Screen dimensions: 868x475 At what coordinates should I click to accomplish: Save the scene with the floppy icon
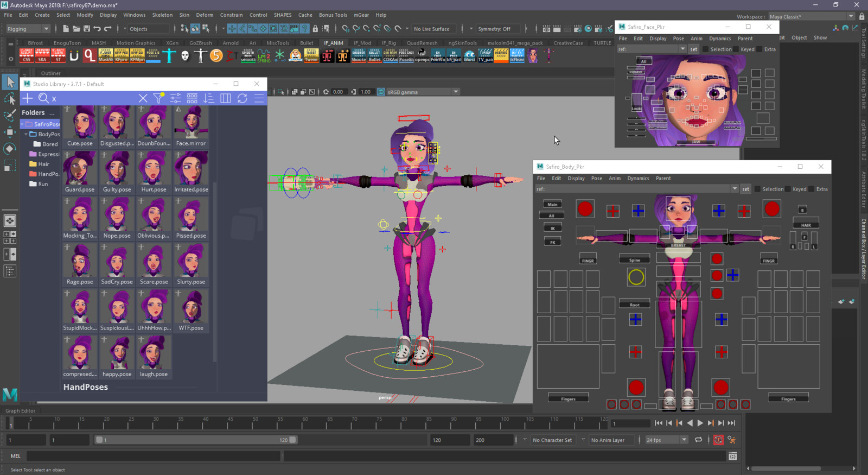[x=87, y=29]
